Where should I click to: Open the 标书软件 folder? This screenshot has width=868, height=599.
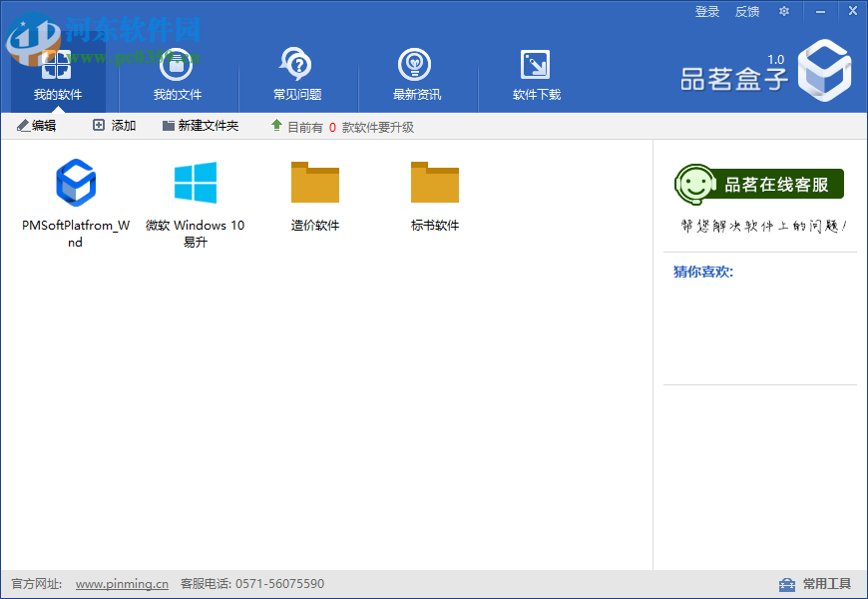click(x=435, y=184)
